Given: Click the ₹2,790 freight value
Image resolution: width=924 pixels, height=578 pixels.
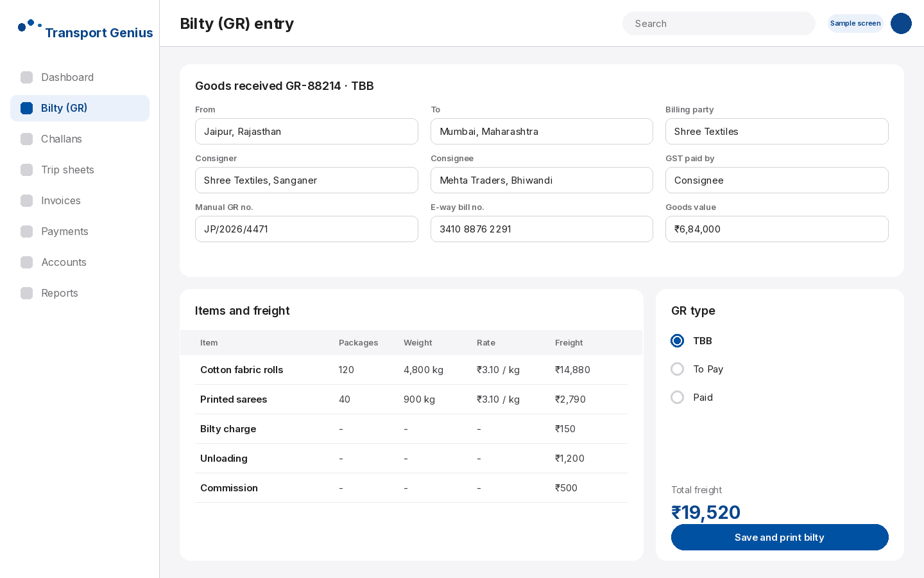Looking at the screenshot, I should point(570,399).
